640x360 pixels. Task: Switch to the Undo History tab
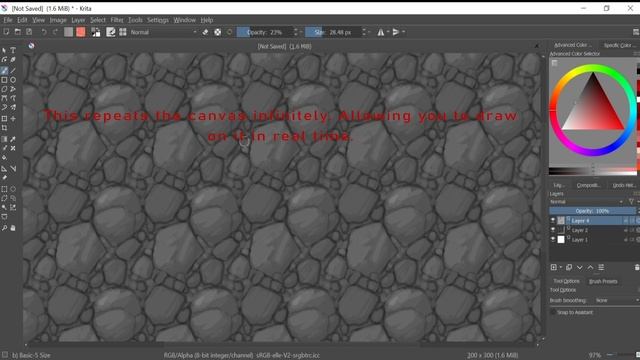(624, 185)
